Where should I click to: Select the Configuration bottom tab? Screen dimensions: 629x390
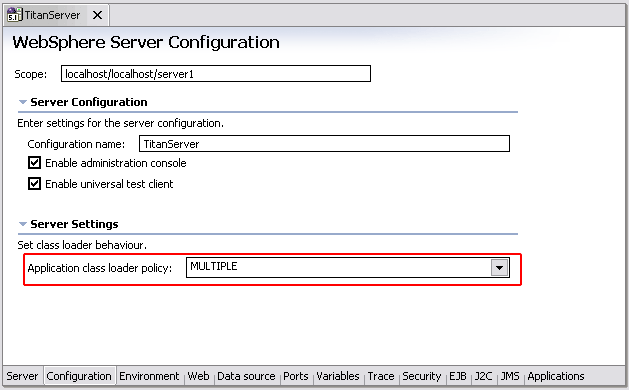pos(79,376)
